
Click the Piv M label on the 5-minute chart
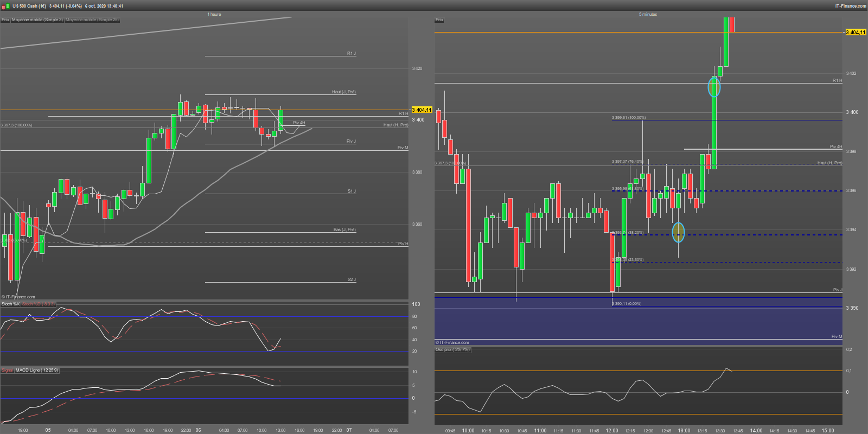(837, 336)
